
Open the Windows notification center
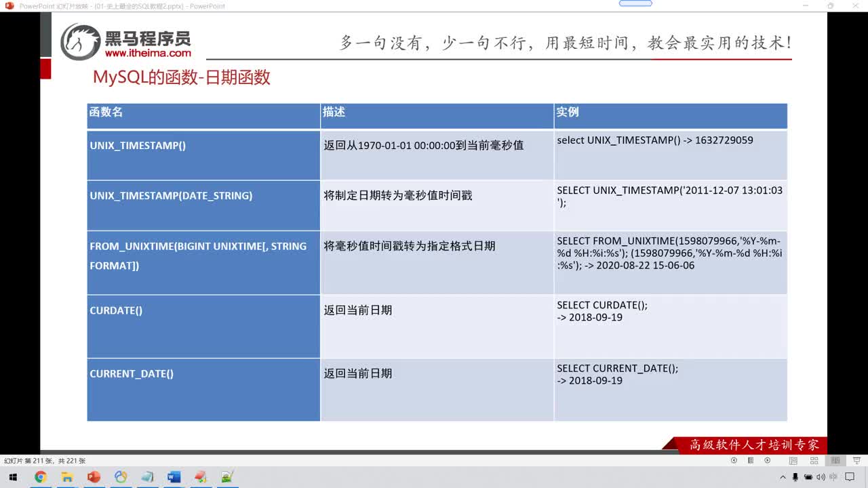[850, 477]
